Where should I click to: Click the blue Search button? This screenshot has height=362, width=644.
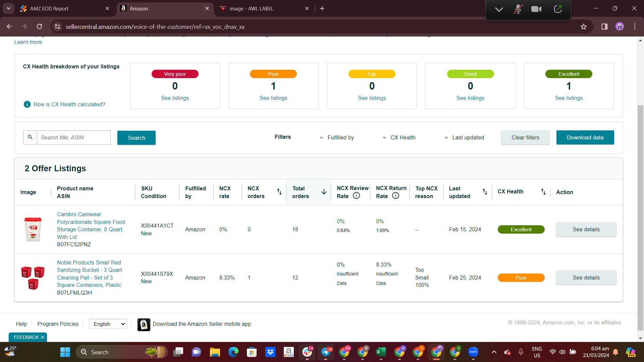click(x=137, y=138)
